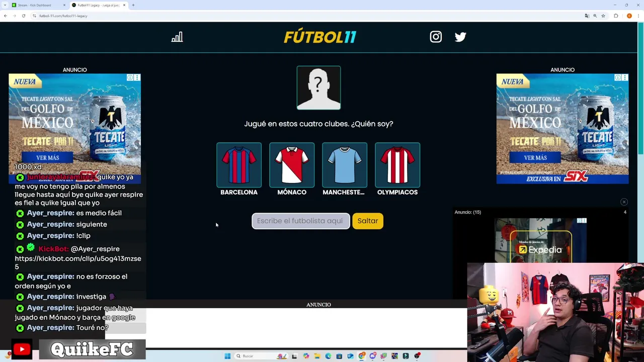Click chat message 'es medio fácil'

[99, 213]
